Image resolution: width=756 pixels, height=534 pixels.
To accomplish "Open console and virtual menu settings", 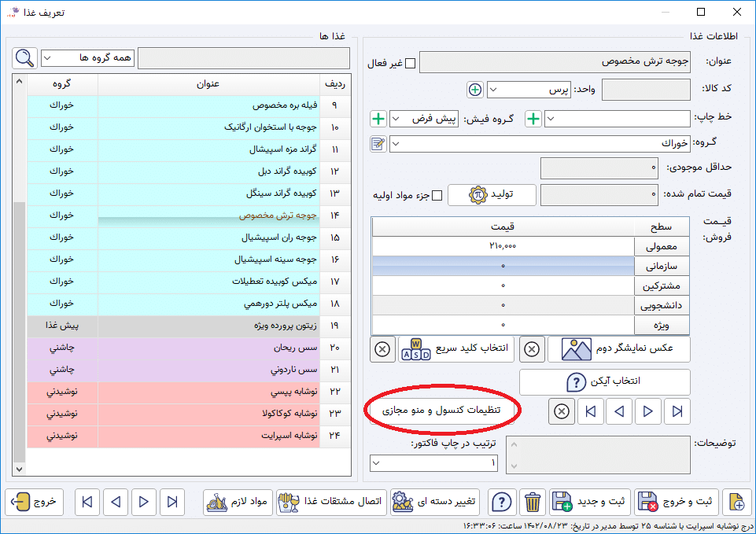I will tap(441, 411).
